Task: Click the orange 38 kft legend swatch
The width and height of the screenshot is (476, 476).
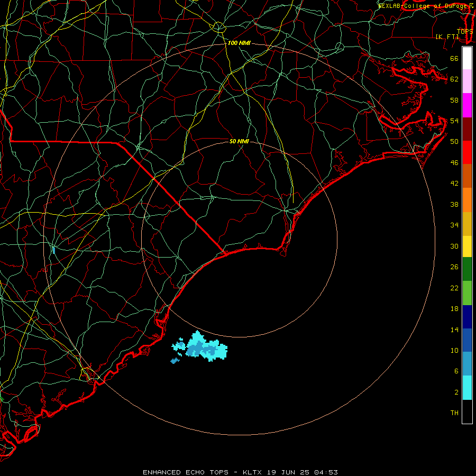Action: coord(467,200)
